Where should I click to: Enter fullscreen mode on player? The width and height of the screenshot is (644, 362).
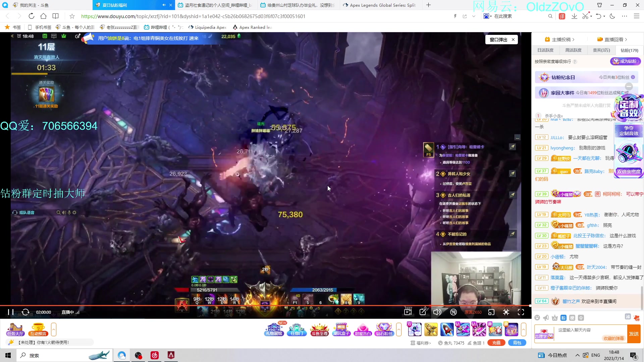521,312
